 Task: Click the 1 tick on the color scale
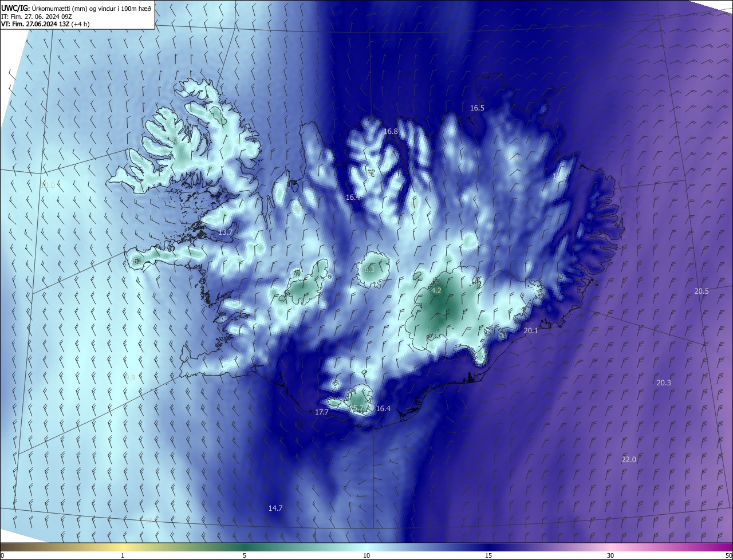click(123, 555)
